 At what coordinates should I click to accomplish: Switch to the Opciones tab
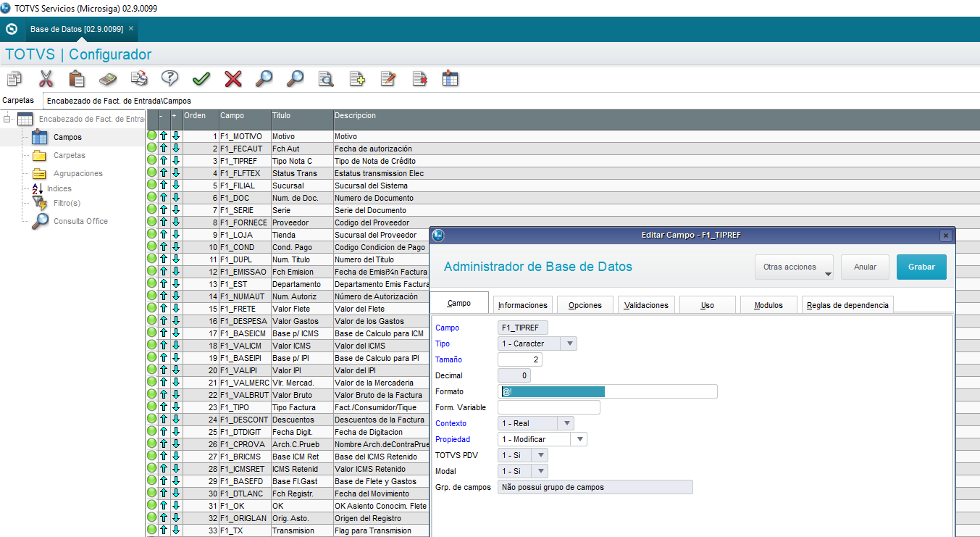point(585,305)
